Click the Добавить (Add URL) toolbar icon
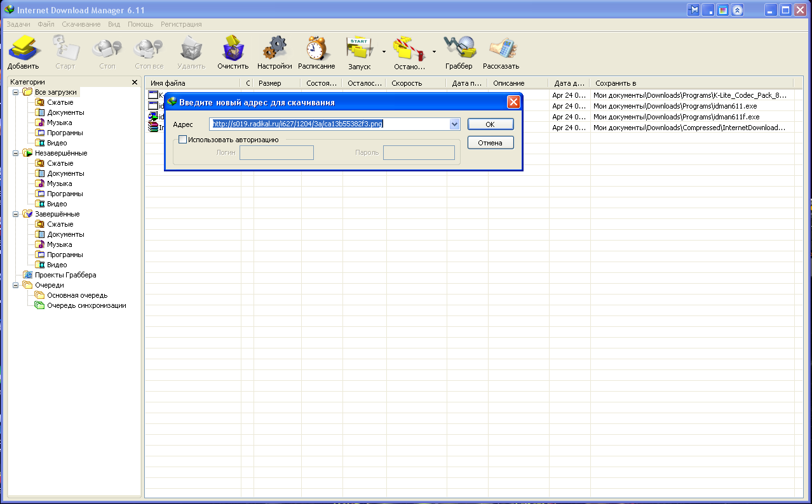The image size is (812, 504). click(x=24, y=48)
